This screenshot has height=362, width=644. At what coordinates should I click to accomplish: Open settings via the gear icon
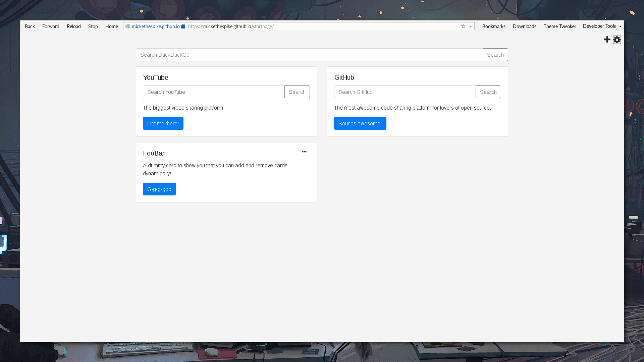click(617, 40)
